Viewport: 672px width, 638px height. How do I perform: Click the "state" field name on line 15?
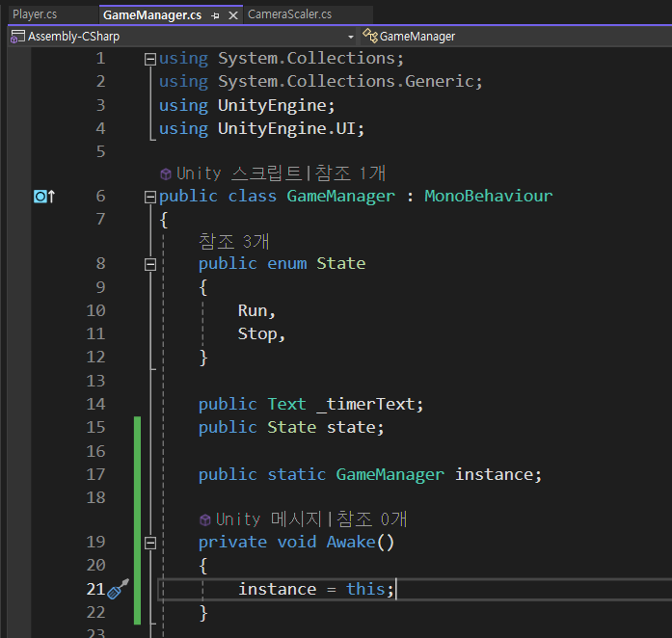(x=351, y=427)
